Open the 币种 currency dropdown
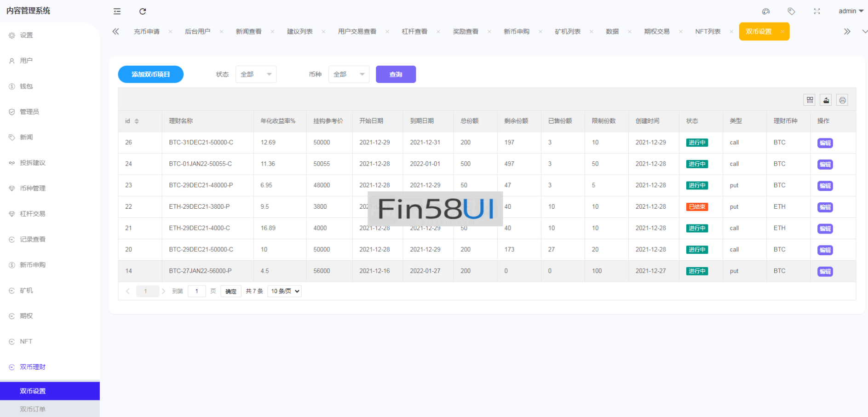This screenshot has height=417, width=868. point(349,74)
